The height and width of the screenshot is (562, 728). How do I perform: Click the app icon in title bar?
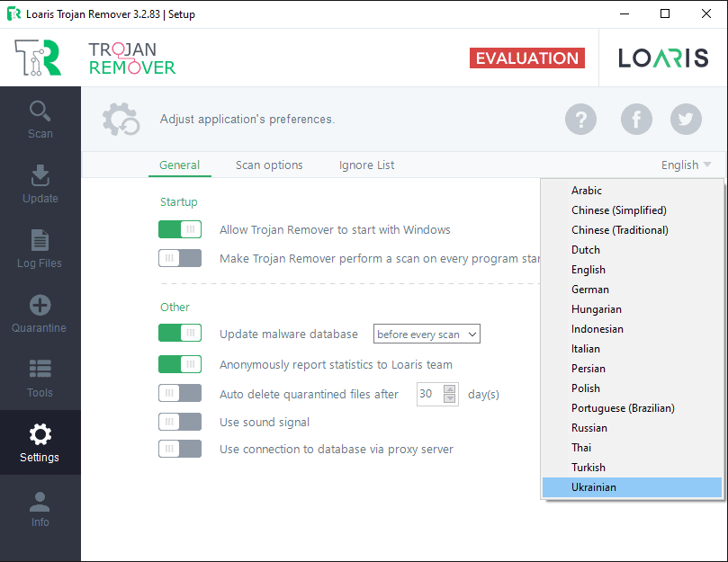pos(13,13)
